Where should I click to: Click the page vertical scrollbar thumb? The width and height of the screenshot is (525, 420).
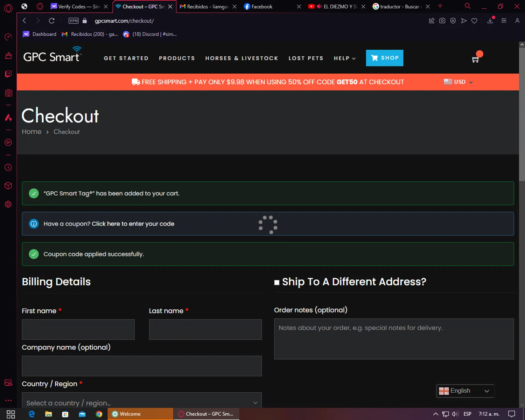[x=522, y=115]
